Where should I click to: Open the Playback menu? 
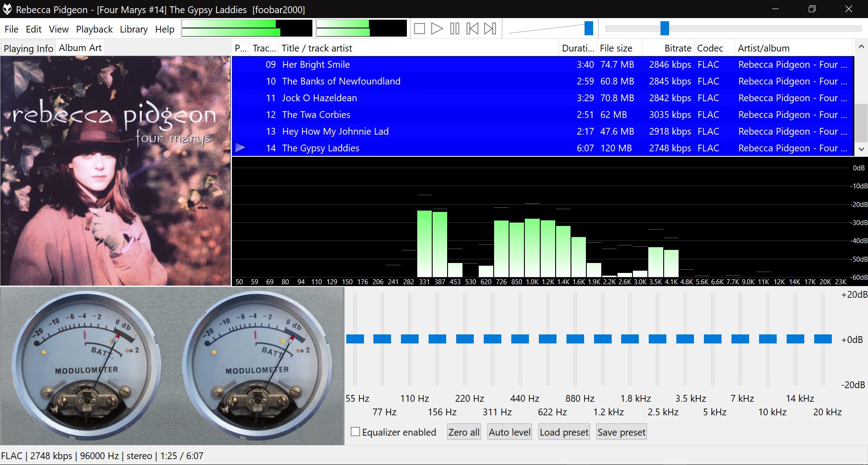(94, 29)
